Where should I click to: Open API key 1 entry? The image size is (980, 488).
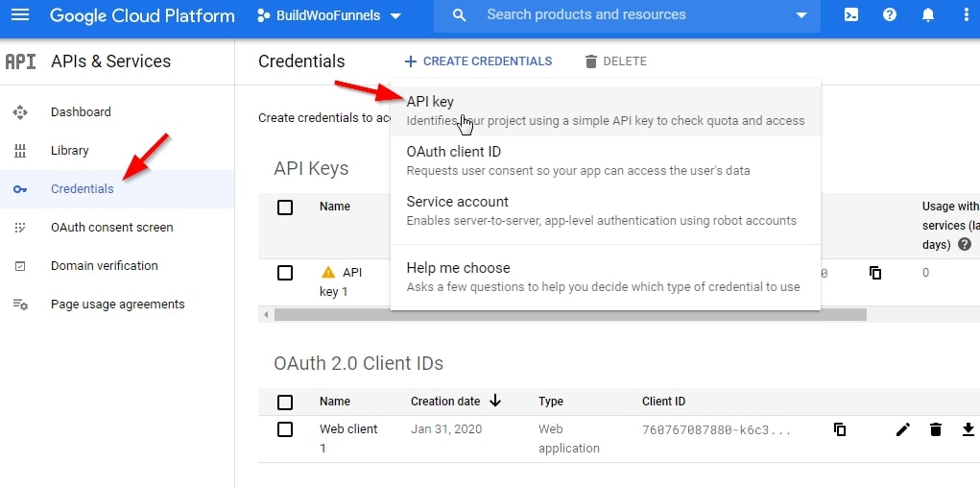click(x=341, y=282)
